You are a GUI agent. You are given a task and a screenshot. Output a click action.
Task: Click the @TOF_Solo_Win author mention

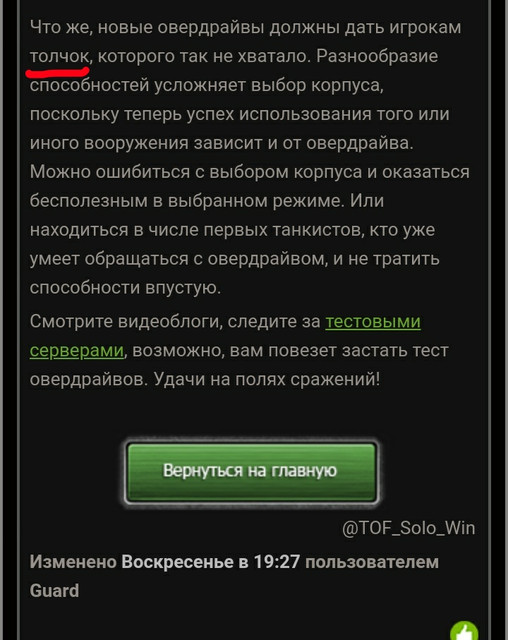pyautogui.click(x=408, y=528)
